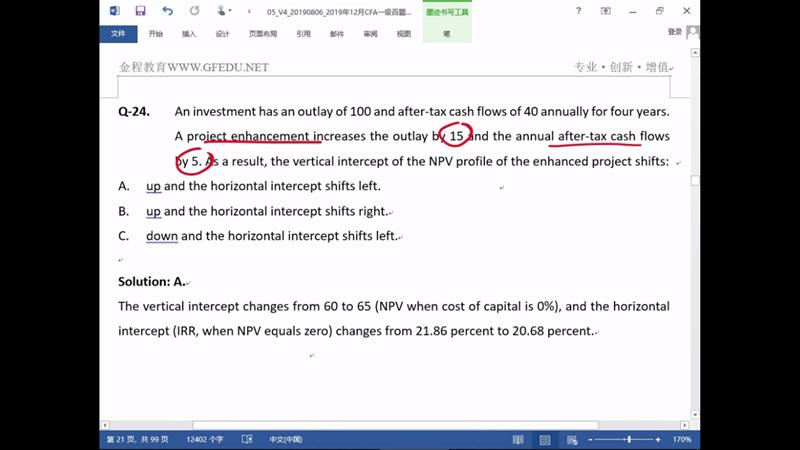This screenshot has width=800, height=450.
Task: Switch to the 开始 (Home) tab
Action: click(156, 34)
